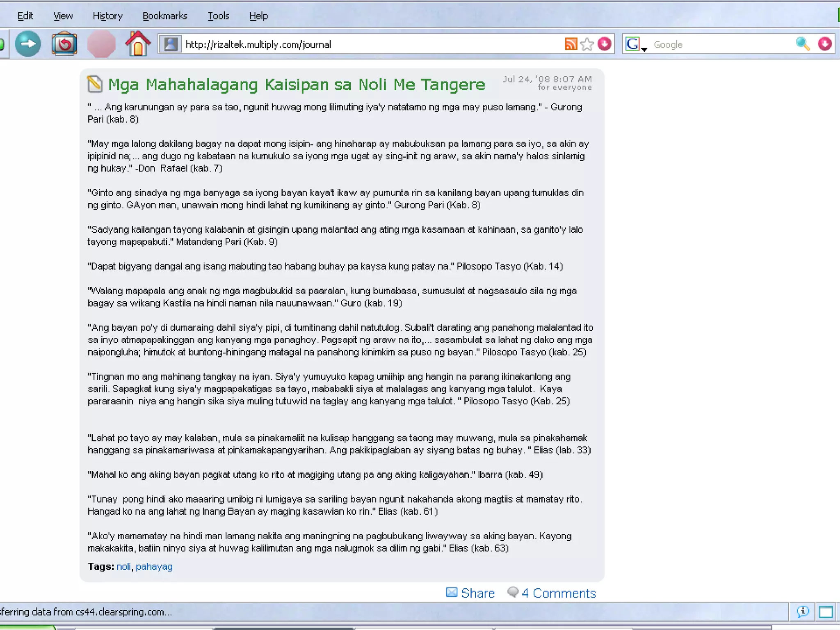Expand the Google search engine selector

pos(635,44)
